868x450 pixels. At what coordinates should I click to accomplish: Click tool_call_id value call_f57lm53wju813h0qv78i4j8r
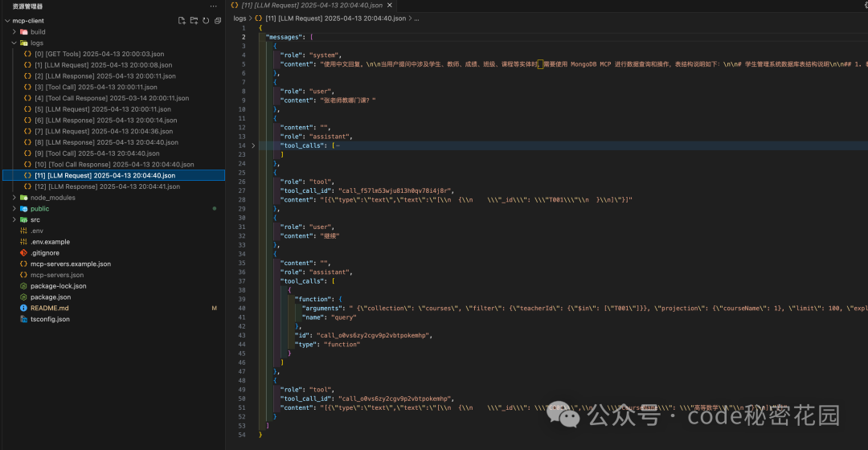[x=394, y=191]
